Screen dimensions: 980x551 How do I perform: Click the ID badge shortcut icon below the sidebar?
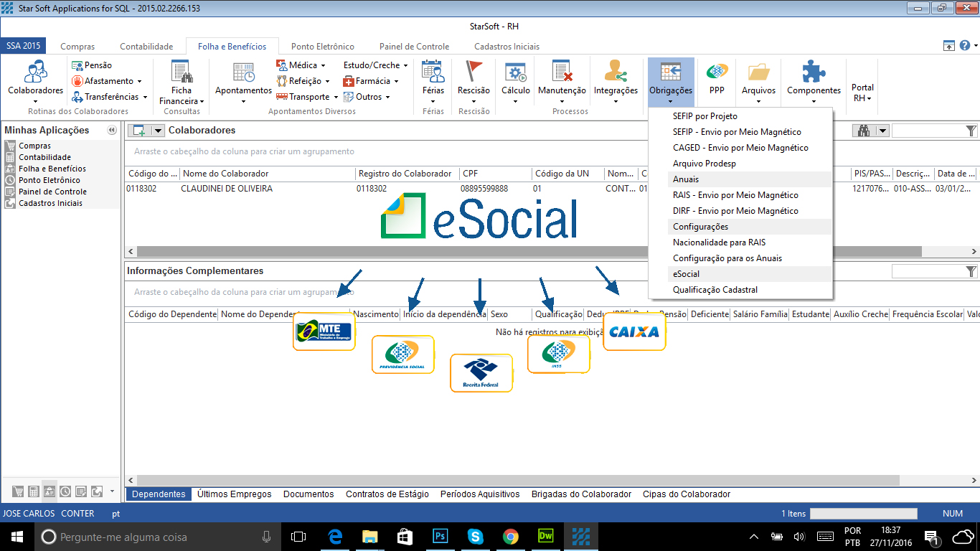(x=50, y=491)
